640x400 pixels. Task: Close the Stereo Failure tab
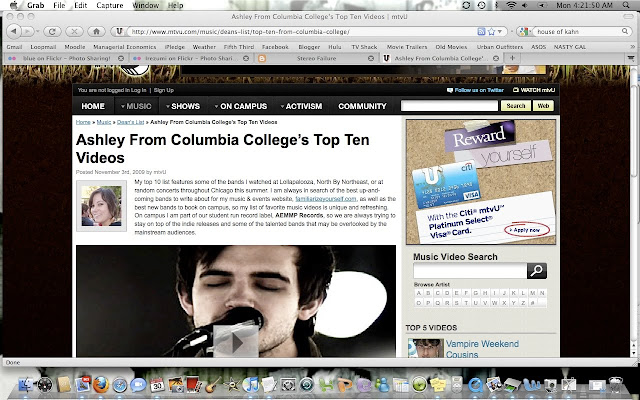coord(371,58)
